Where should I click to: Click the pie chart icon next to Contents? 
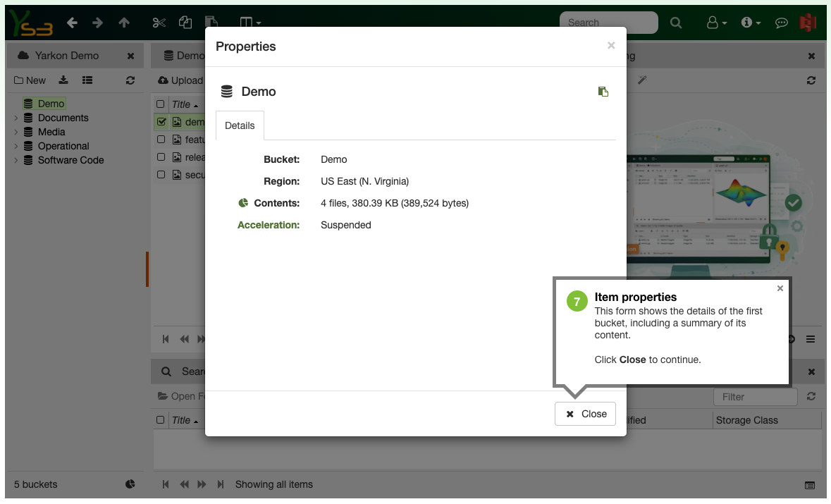pos(243,203)
